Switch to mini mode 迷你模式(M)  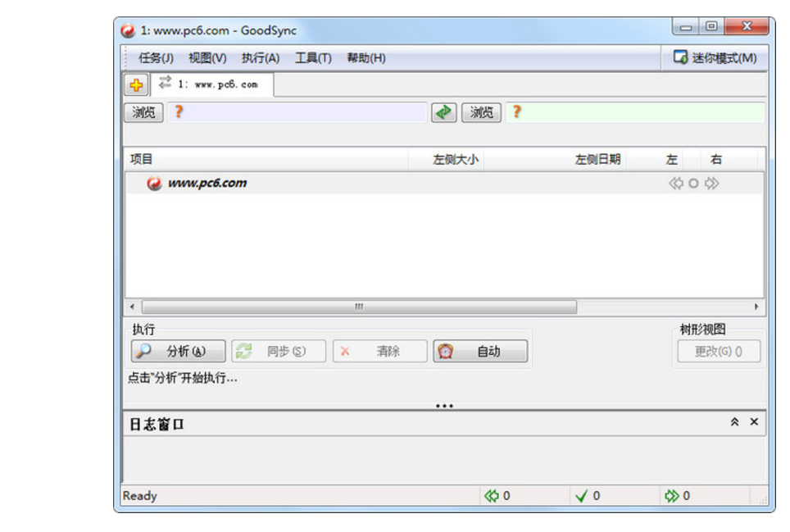(715, 58)
